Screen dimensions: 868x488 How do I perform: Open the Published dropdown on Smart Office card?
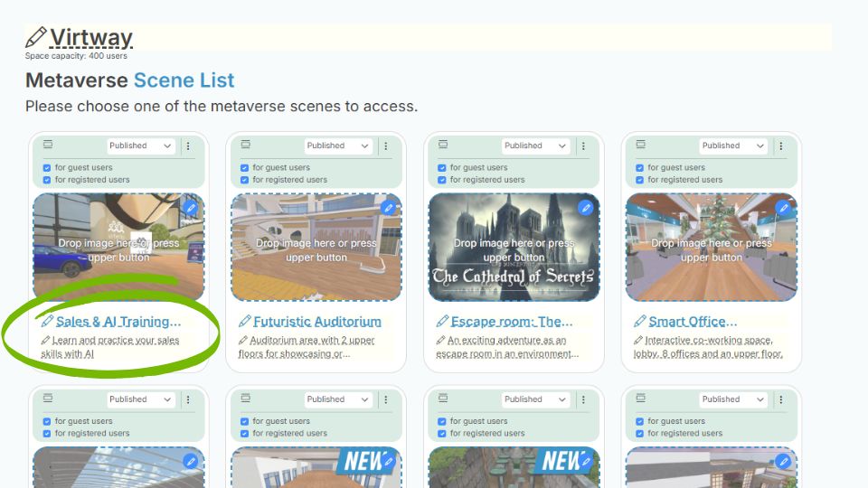click(x=733, y=145)
